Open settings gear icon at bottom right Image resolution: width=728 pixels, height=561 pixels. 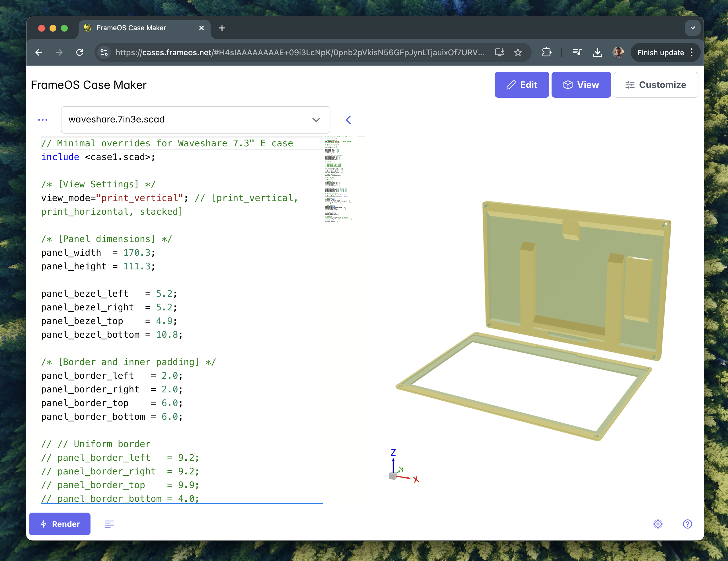pyautogui.click(x=658, y=524)
